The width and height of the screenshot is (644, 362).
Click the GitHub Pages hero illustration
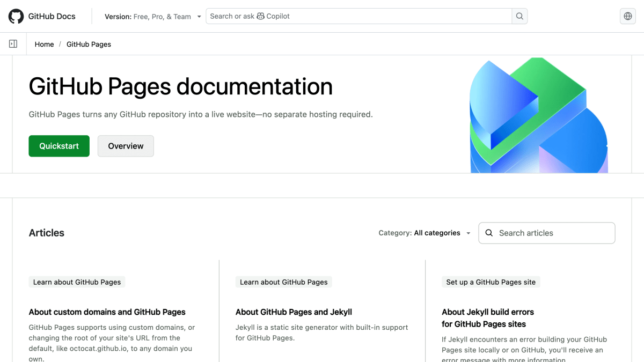(x=539, y=115)
